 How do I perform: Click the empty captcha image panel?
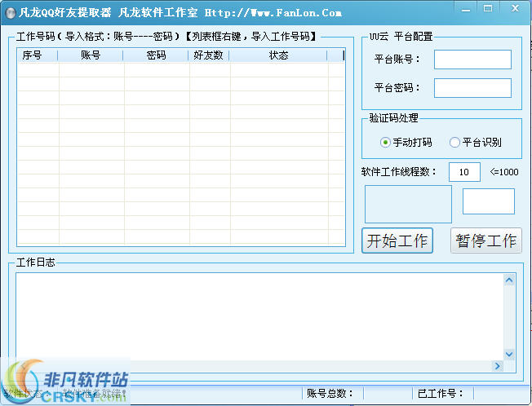tap(408, 204)
